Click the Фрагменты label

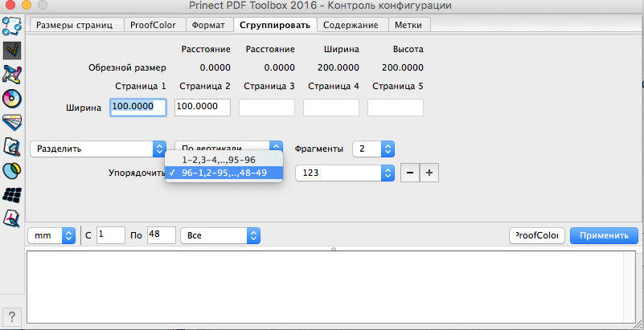click(319, 149)
